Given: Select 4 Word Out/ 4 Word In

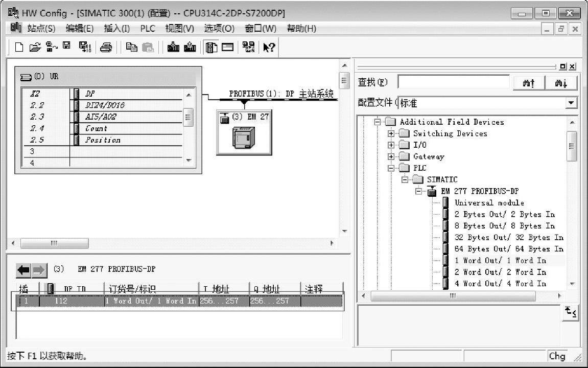Looking at the screenshot, I should point(500,284).
